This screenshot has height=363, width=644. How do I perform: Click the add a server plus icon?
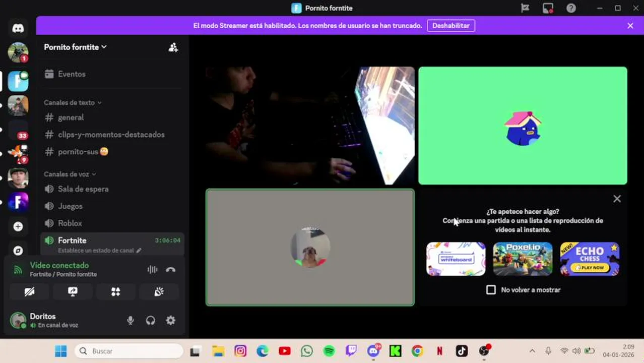(18, 226)
